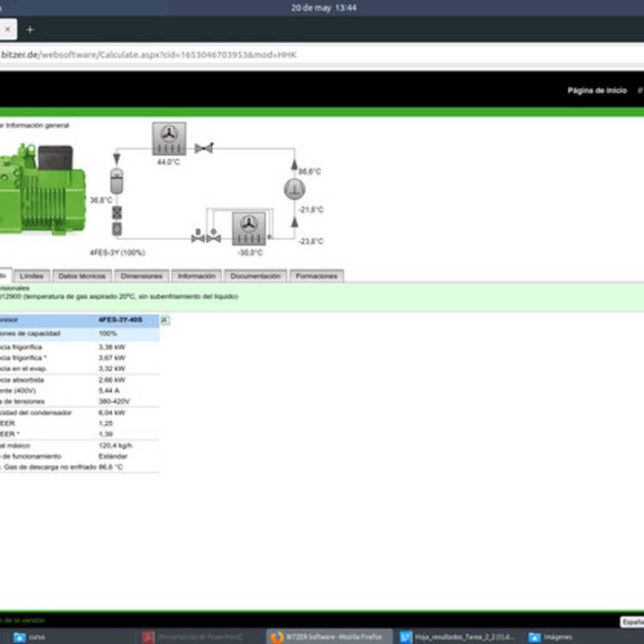644x644 pixels.
Task: Click the condenser fan icon above 44,0°C
Action: (169, 138)
